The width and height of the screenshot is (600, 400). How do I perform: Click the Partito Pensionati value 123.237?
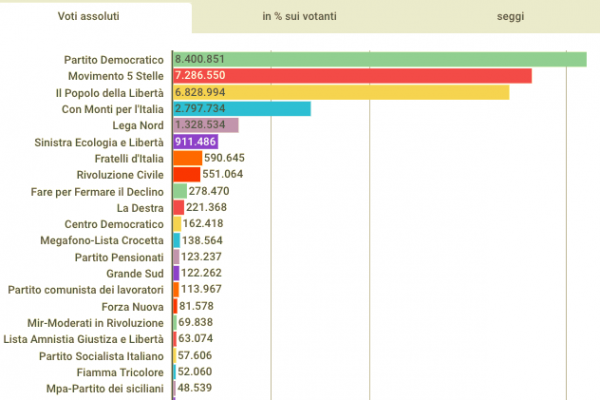click(x=204, y=256)
